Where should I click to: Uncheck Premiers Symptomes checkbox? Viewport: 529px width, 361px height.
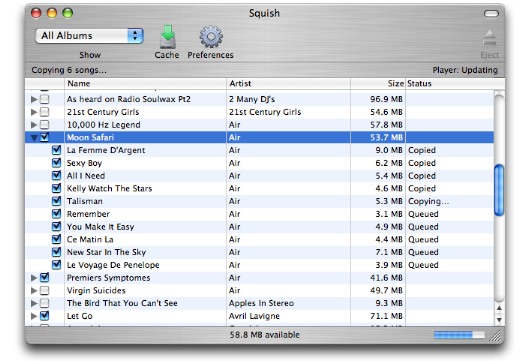45,277
